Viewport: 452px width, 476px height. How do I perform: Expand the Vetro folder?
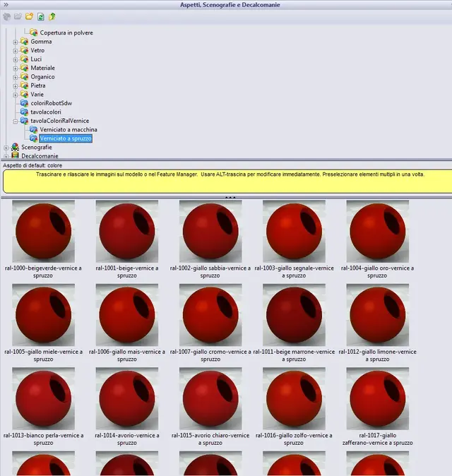15,51
